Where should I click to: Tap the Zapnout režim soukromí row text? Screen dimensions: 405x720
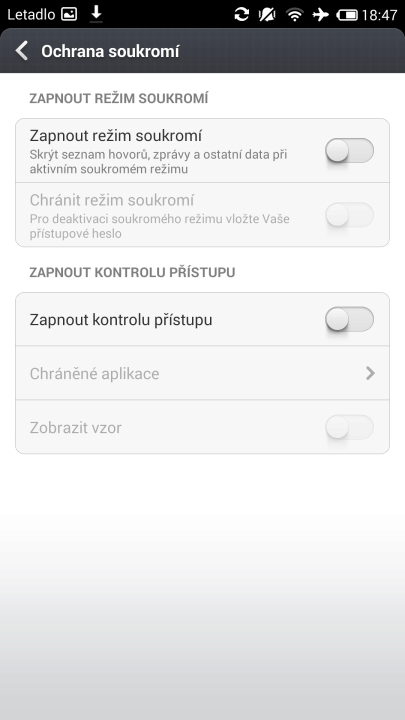pos(116,136)
